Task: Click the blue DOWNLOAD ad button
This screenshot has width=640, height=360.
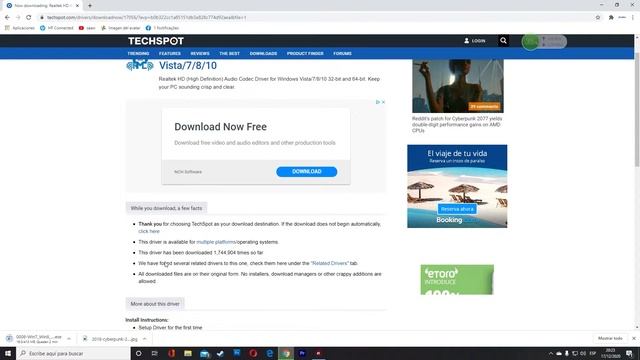Action: [x=307, y=171]
